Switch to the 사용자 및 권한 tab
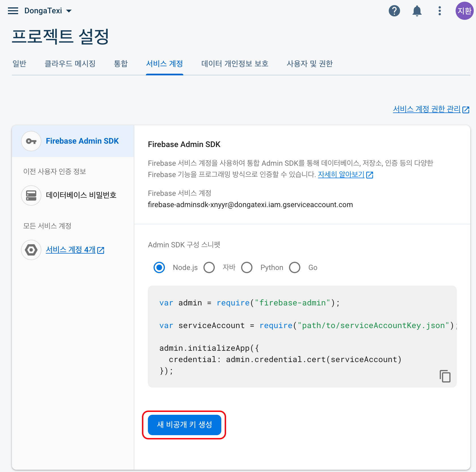Image resolution: width=476 pixels, height=472 pixels. (310, 64)
